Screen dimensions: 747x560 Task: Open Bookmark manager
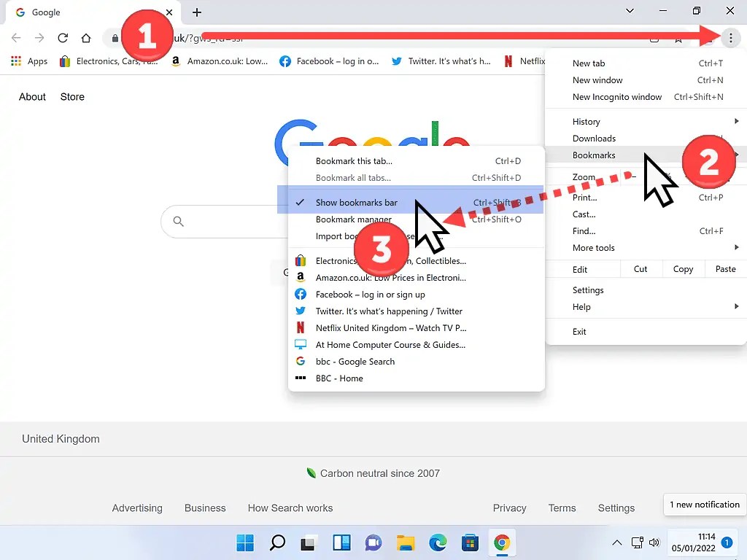tap(417, 219)
